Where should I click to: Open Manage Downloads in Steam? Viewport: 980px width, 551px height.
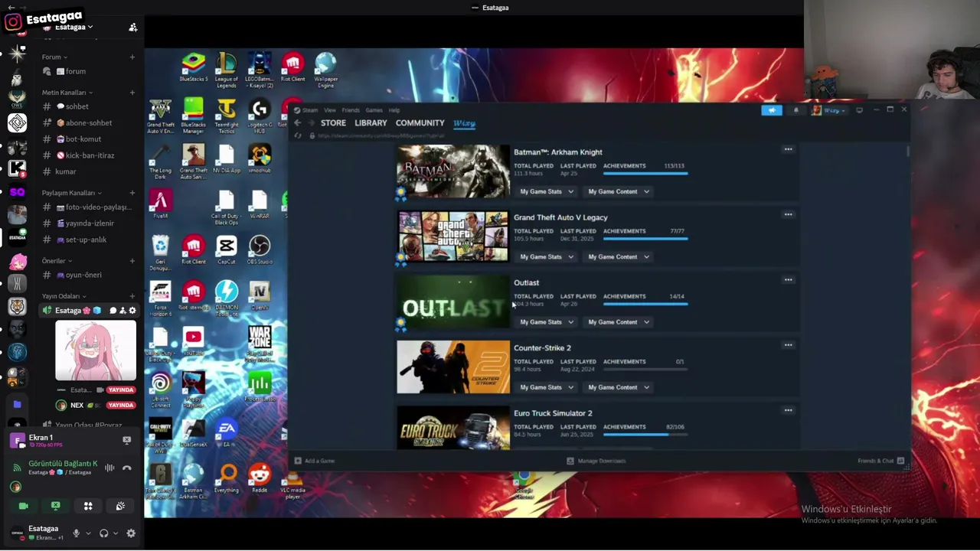click(596, 461)
